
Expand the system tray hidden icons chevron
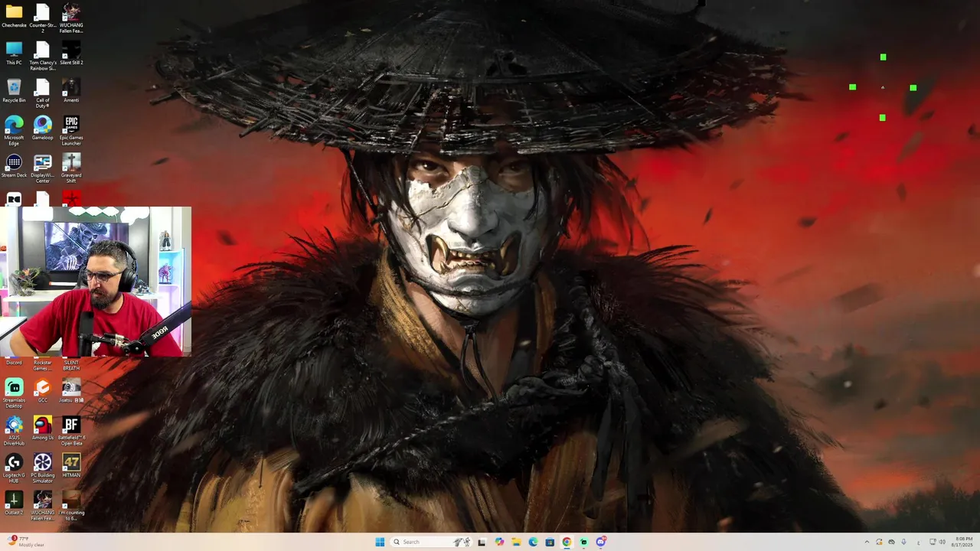pos(867,542)
